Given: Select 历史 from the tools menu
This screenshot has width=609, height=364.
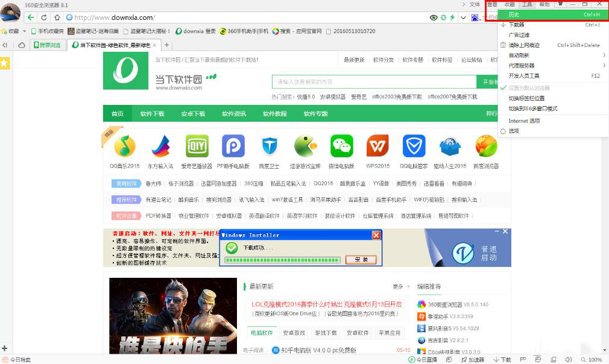Looking at the screenshot, I should (514, 14).
